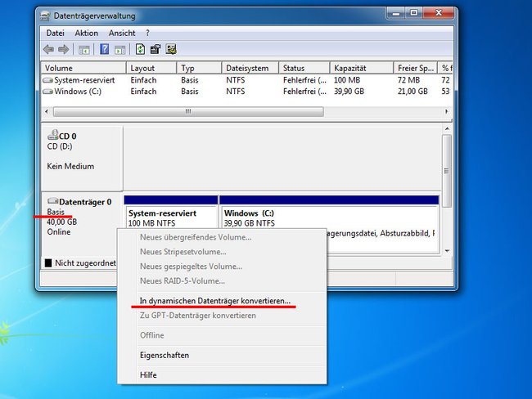
Task: Sort by the Status column header
Action: point(304,68)
